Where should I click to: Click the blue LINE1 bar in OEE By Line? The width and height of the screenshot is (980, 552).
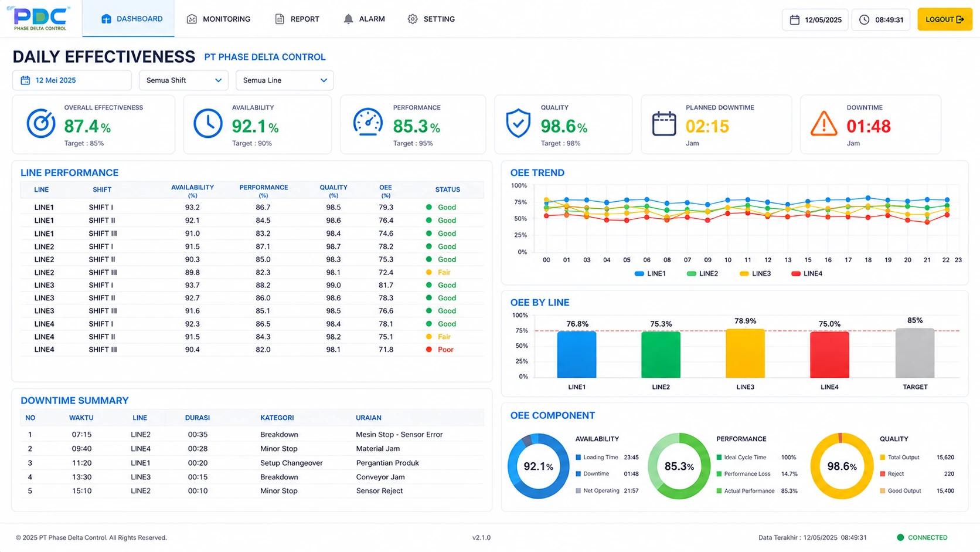577,354
